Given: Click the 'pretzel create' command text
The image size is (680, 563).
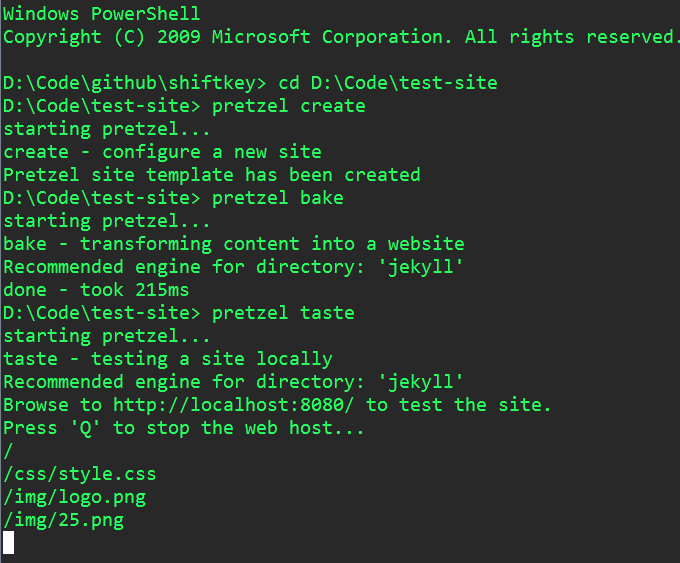Looking at the screenshot, I should click(289, 106).
